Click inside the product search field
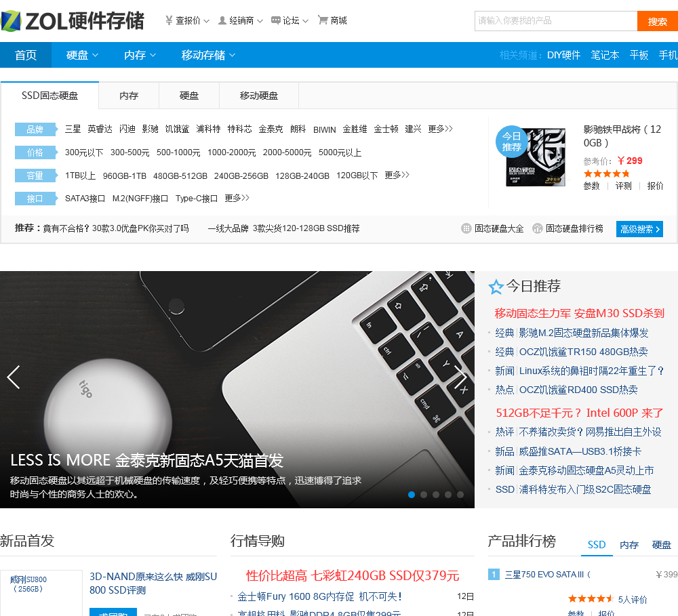The height and width of the screenshot is (616, 678). [556, 21]
